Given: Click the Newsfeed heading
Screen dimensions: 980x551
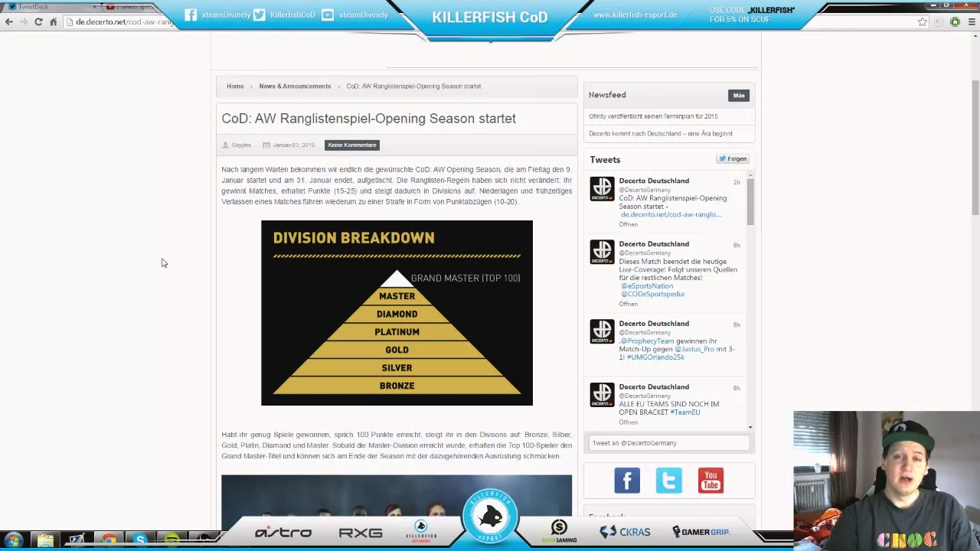Looking at the screenshot, I should [x=607, y=95].
